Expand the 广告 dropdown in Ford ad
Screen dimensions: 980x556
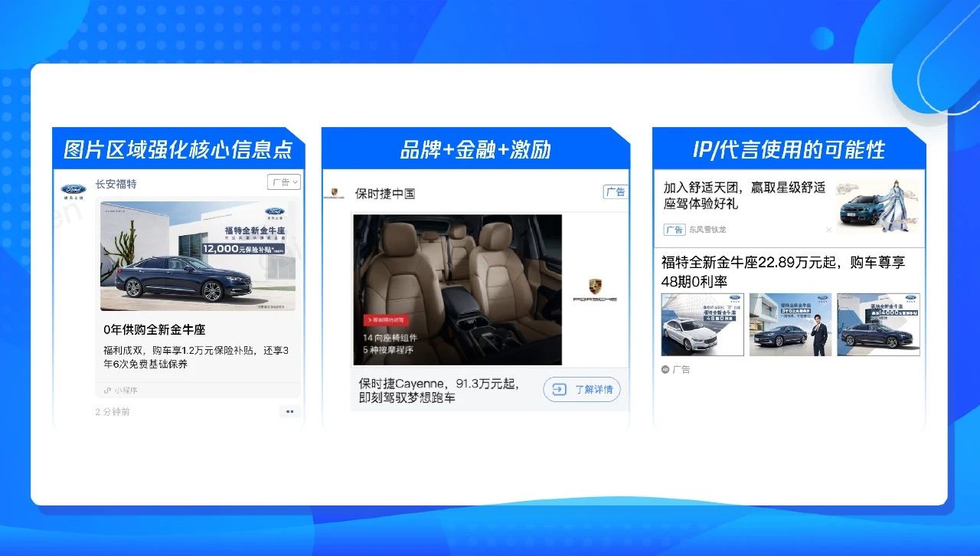pos(284,182)
